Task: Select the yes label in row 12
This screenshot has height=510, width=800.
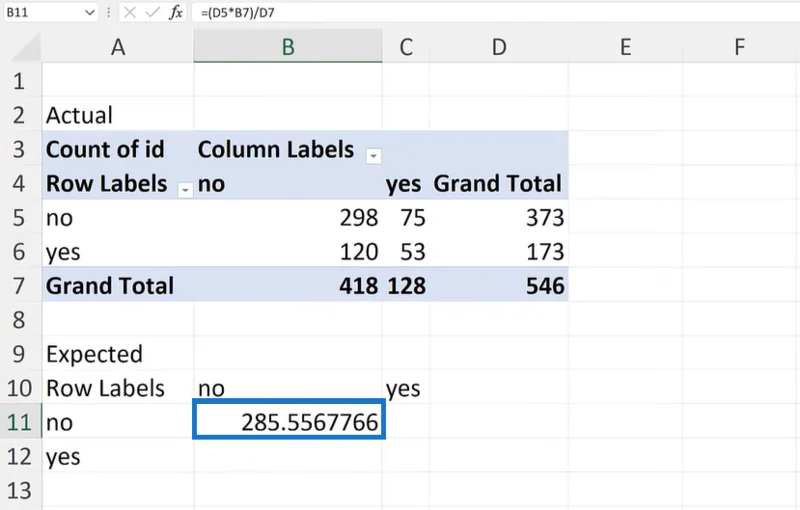Action: pyautogui.click(x=118, y=456)
